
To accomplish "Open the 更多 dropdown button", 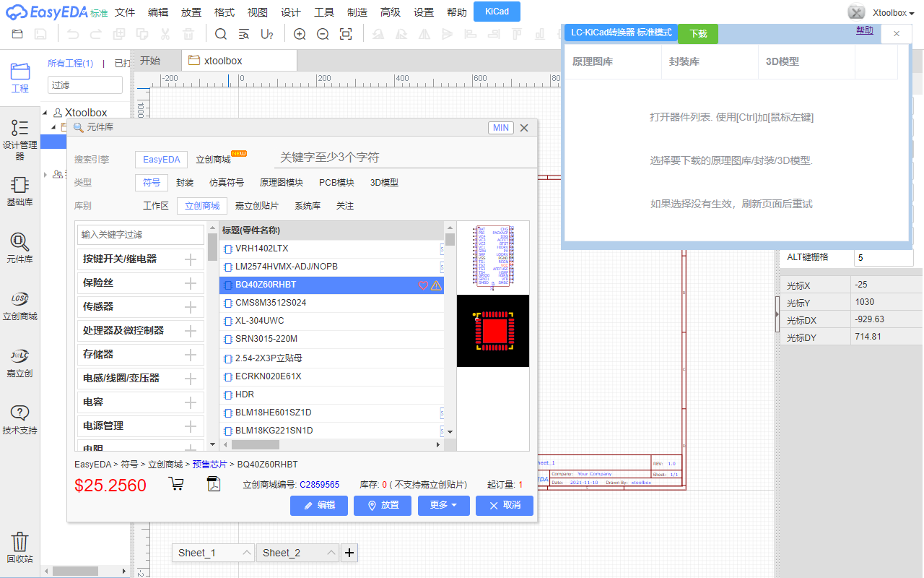I will point(444,506).
